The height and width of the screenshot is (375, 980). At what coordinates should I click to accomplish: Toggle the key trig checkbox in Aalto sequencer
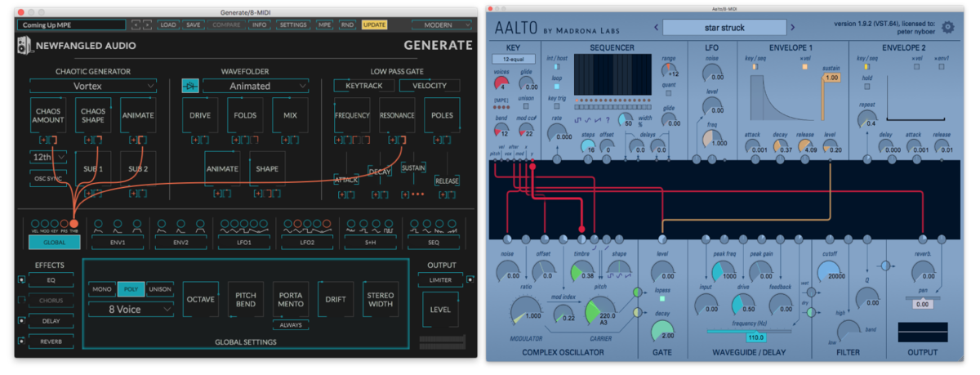click(557, 108)
